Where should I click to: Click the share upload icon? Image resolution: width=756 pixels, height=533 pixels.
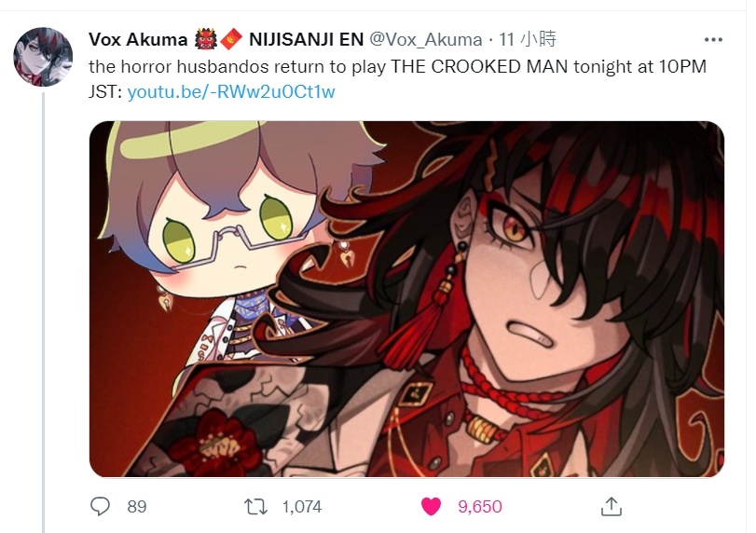pyautogui.click(x=612, y=507)
